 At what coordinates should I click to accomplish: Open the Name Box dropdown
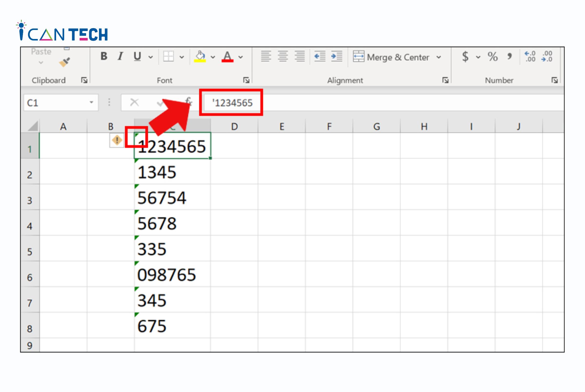tap(92, 102)
